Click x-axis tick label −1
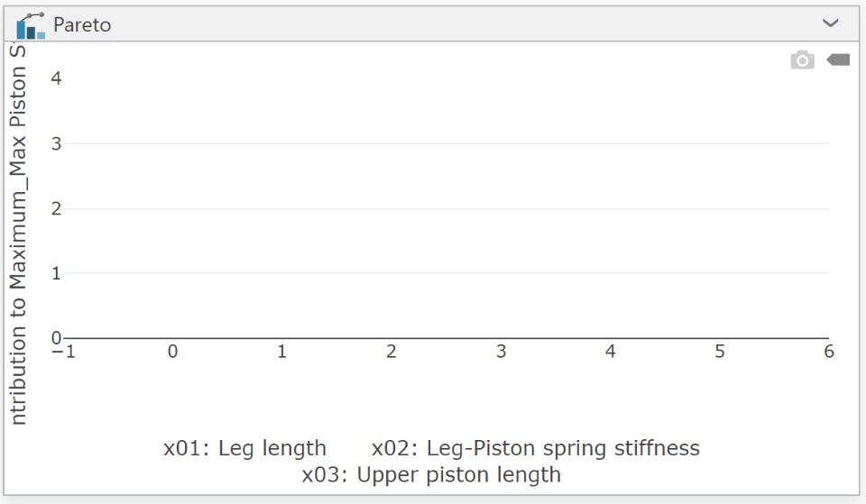The image size is (866, 504). [63, 353]
